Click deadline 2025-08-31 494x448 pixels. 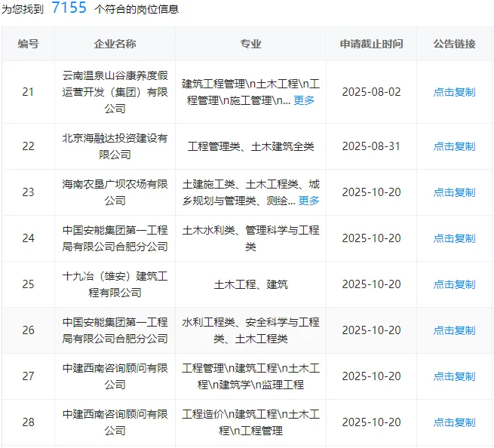click(372, 146)
